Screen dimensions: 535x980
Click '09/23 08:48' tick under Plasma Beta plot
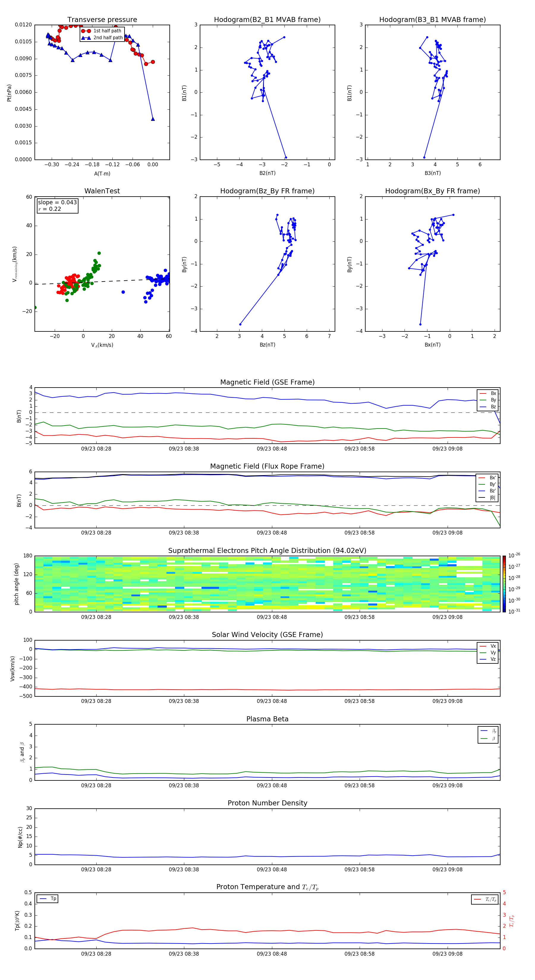271,785
